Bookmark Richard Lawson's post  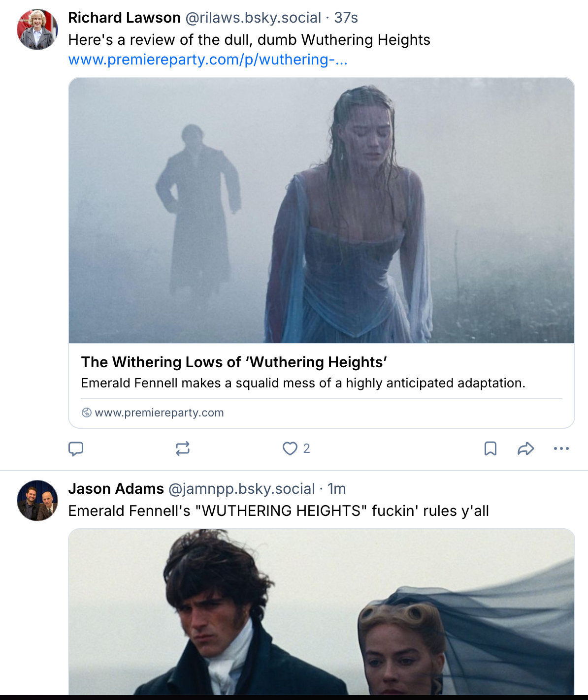[x=490, y=448]
